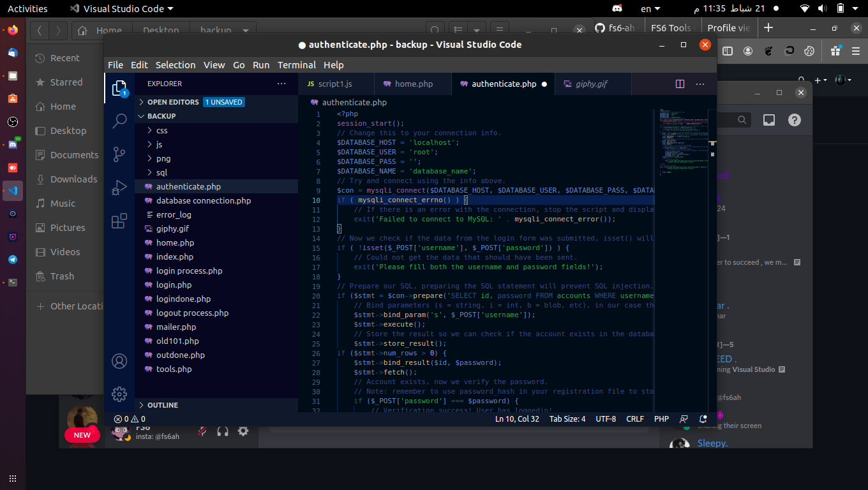Open browser account profile icon

[748, 51]
